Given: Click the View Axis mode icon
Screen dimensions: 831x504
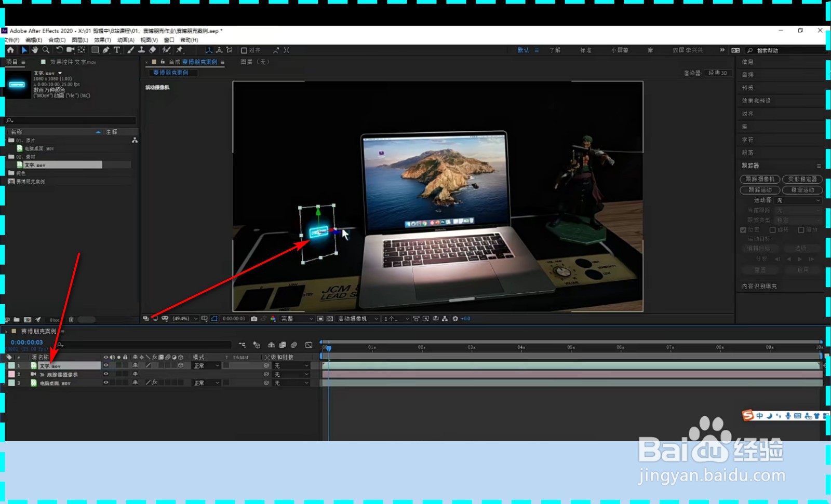Looking at the screenshot, I should (229, 50).
